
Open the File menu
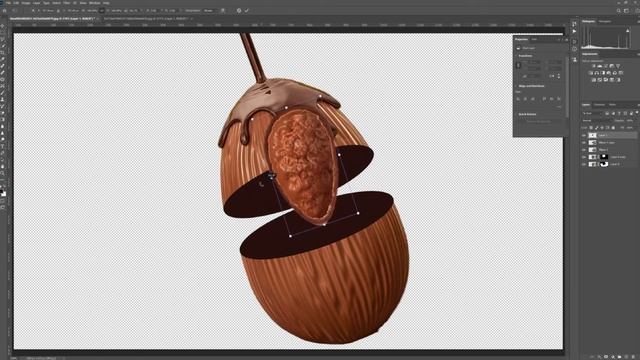pyautogui.click(x=9, y=3)
